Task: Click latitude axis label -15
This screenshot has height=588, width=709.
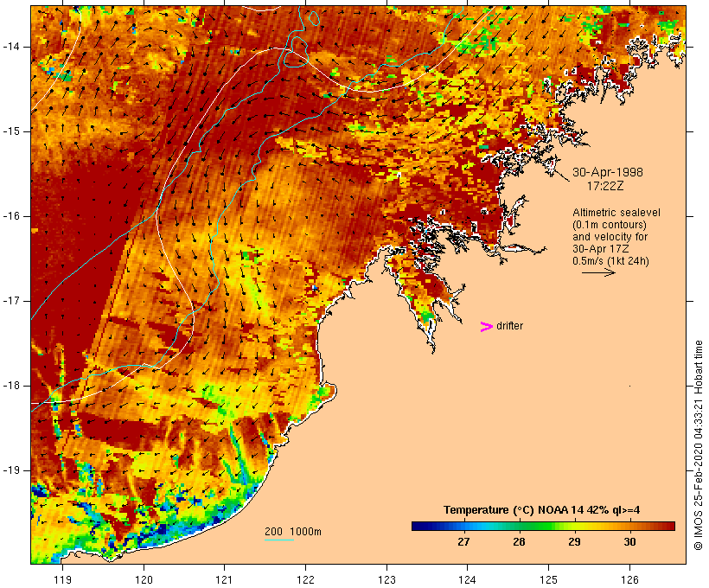Action: click(x=11, y=131)
